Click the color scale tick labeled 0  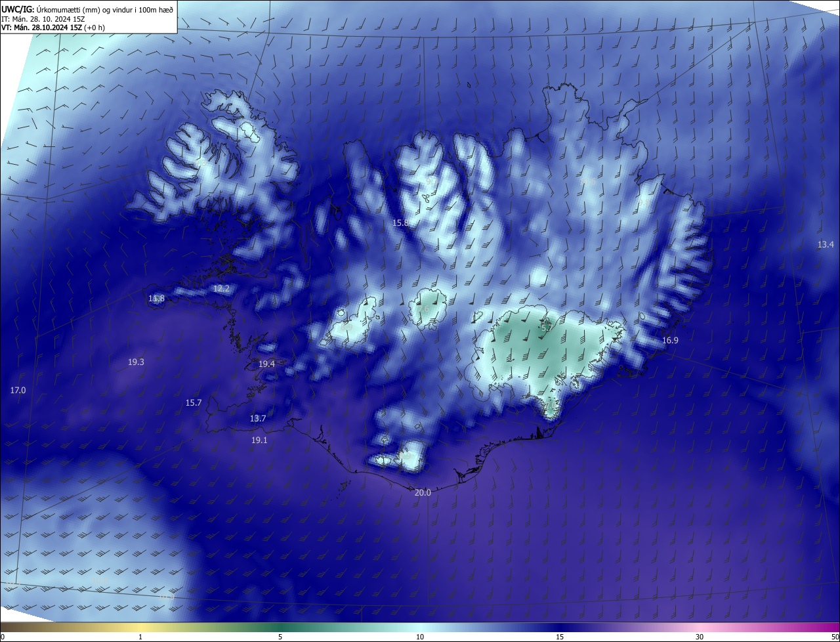pyautogui.click(x=3, y=637)
